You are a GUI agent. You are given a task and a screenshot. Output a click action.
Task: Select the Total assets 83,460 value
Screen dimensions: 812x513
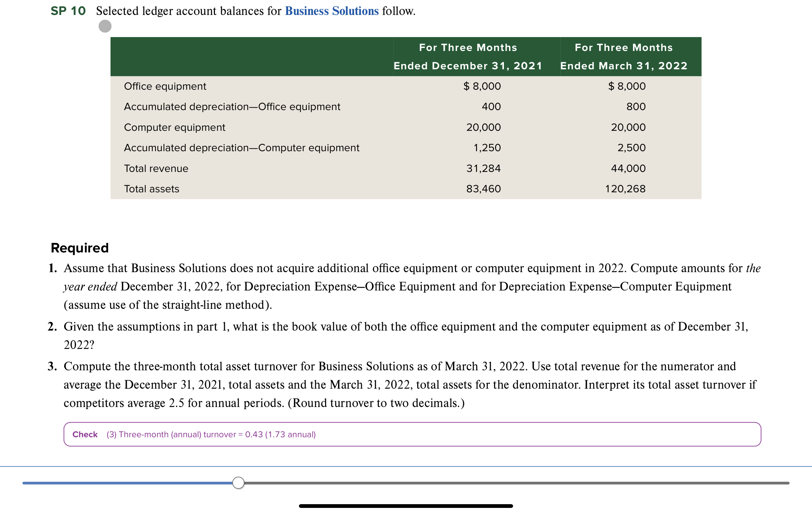483,189
